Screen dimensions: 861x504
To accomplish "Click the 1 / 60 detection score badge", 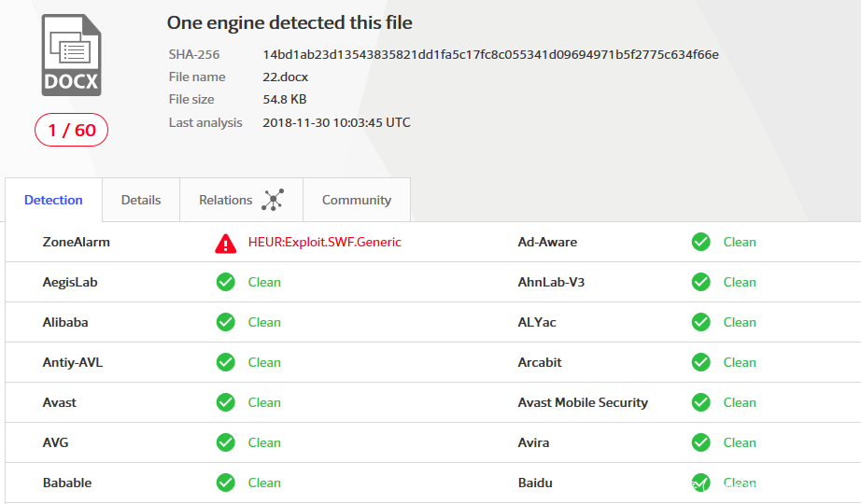I will (72, 130).
